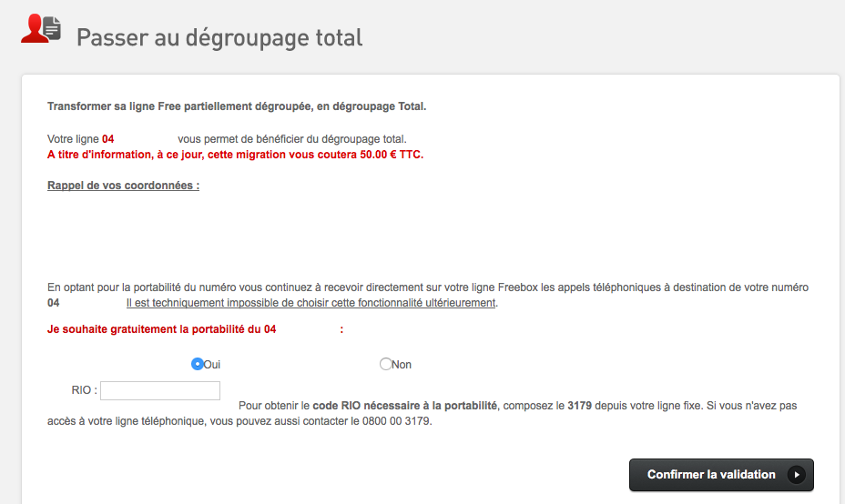Viewport: 845px width, 504px height.
Task: Click the bold 3179 number in RIO instructions
Action: pos(579,406)
